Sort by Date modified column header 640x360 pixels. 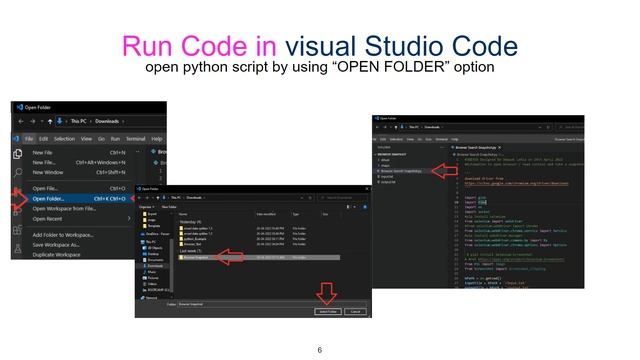pyautogui.click(x=266, y=214)
